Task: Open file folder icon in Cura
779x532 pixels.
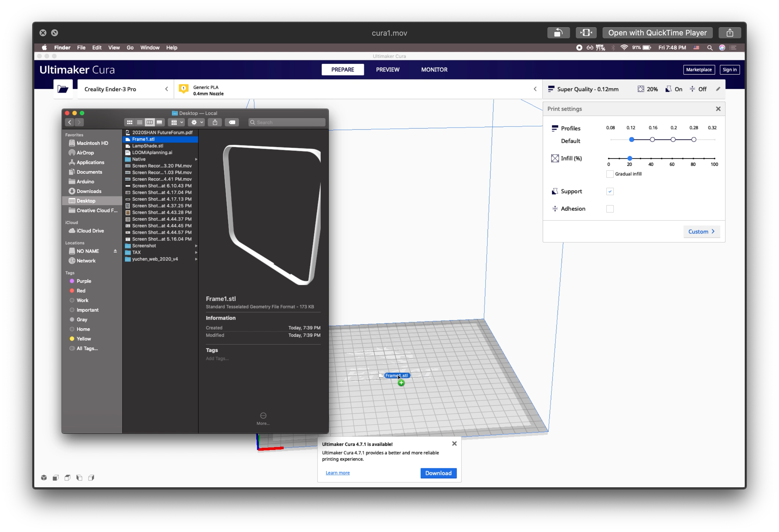Action: 63,89
